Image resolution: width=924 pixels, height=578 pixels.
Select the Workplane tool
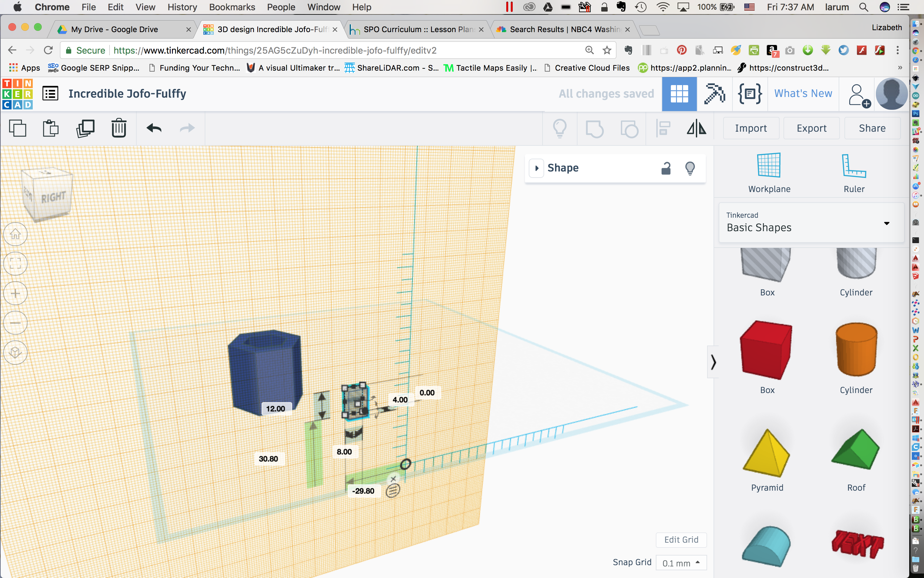[x=769, y=173]
